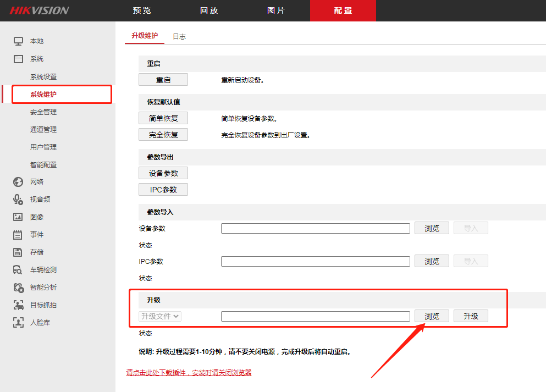The height and width of the screenshot is (392, 546).
Task: Collapse the 系统 menu section
Action: point(36,59)
